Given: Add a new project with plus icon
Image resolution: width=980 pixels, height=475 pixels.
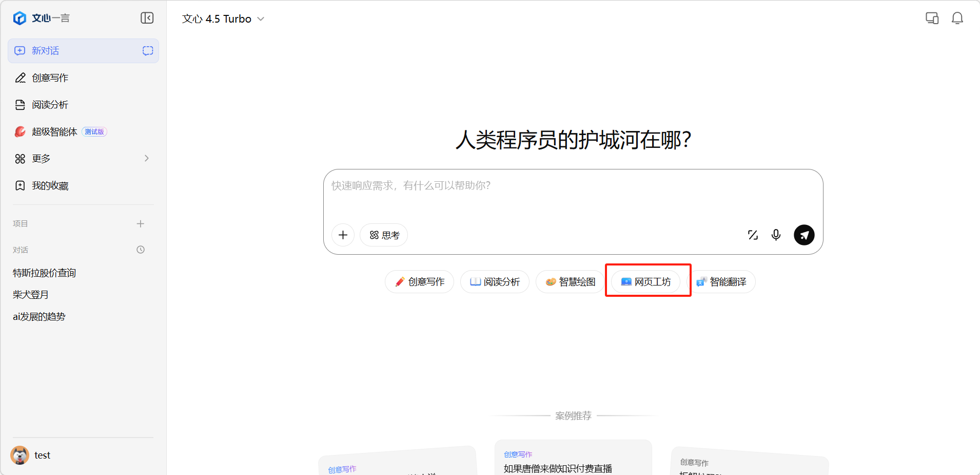Looking at the screenshot, I should tap(141, 224).
